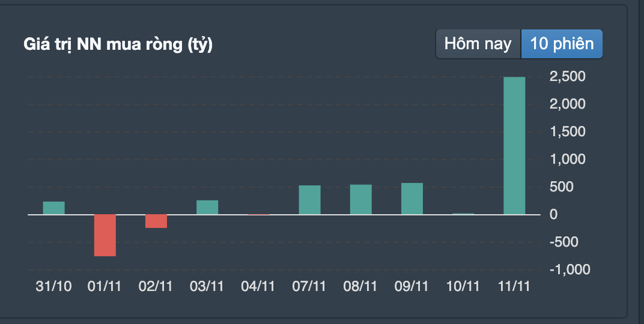Viewport: 644px width, 324px height.
Task: Select the green bar for 08/11
Action: (361, 199)
